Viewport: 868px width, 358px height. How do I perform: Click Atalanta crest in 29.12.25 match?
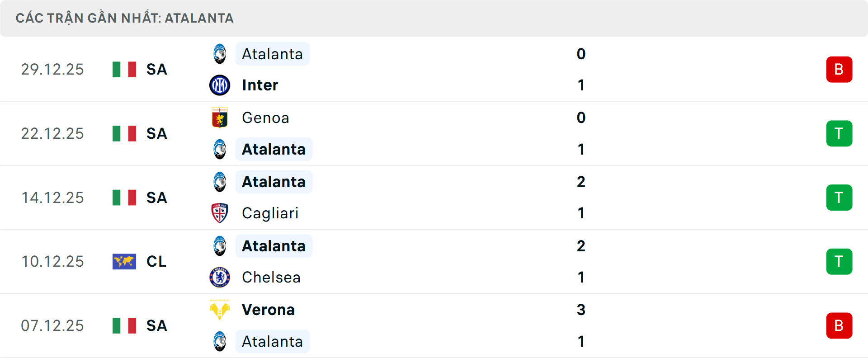(220, 54)
